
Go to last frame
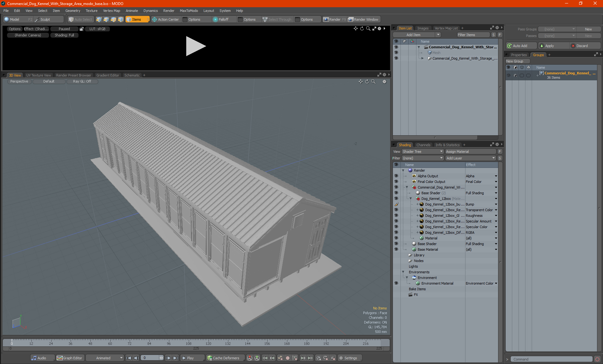pos(176,358)
